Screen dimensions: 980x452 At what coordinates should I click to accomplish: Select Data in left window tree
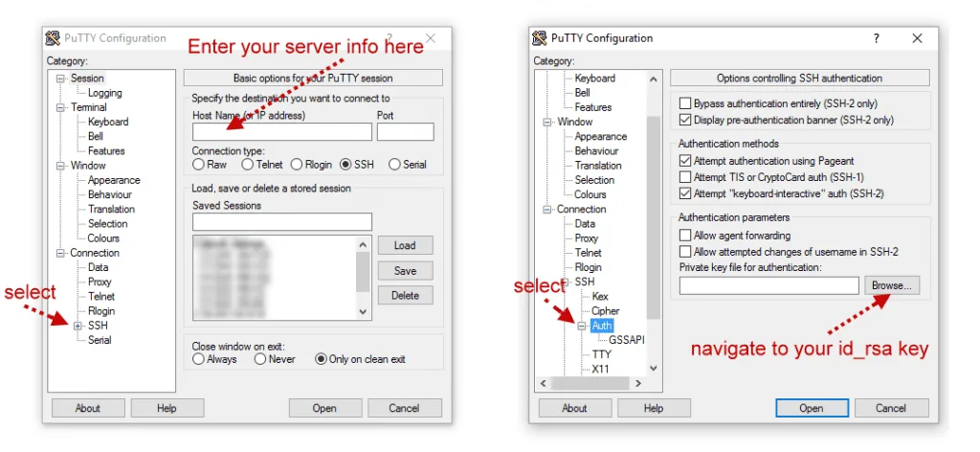[99, 267]
